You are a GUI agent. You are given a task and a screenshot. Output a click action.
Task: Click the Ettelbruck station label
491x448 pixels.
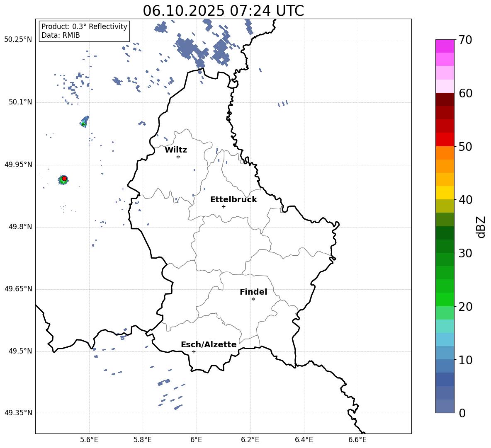tap(233, 199)
